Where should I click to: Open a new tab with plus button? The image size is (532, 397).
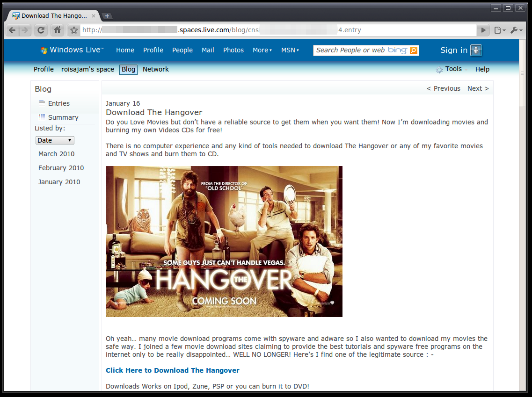pos(107,15)
